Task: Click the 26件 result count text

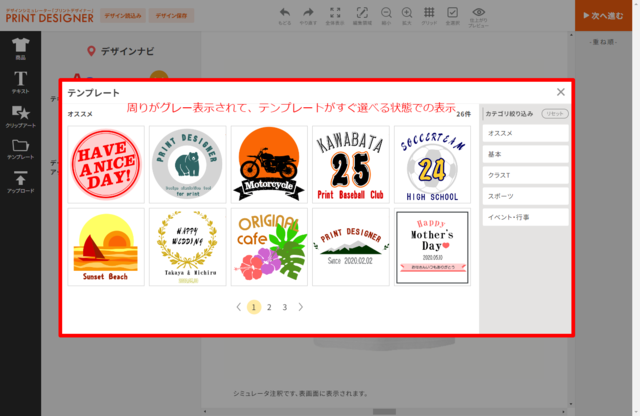Action: (464, 114)
